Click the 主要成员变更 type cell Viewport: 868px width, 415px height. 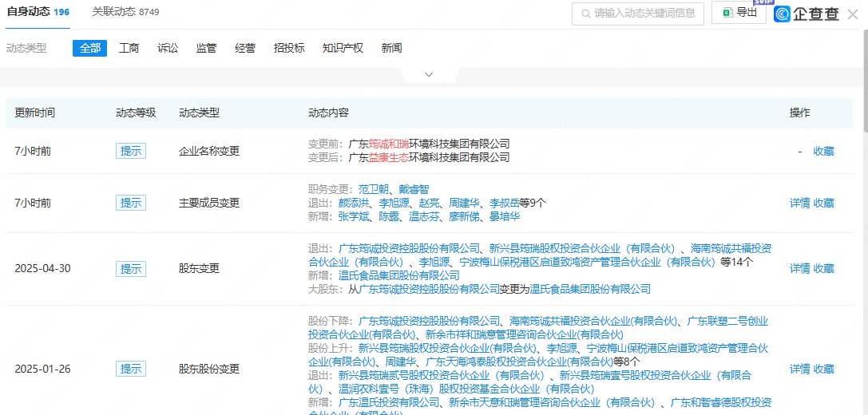click(x=209, y=203)
